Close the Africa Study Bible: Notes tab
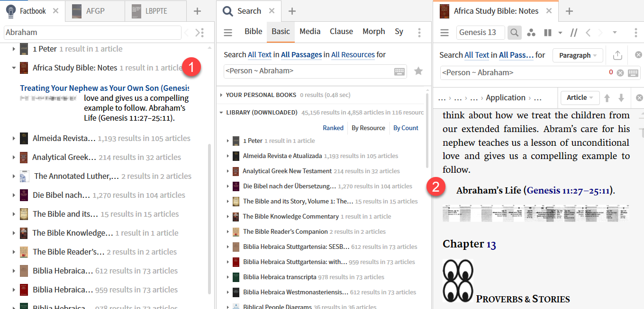The width and height of the screenshot is (644, 309). tap(549, 11)
